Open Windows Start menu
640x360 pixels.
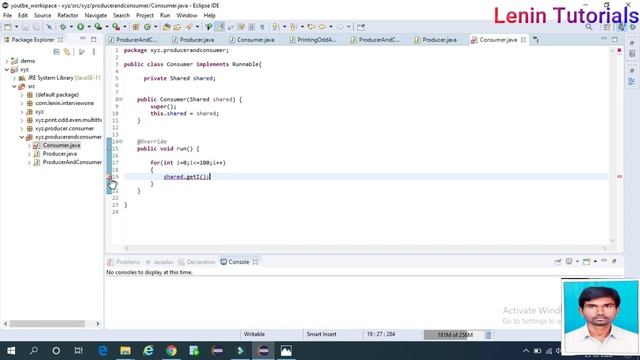(11, 351)
